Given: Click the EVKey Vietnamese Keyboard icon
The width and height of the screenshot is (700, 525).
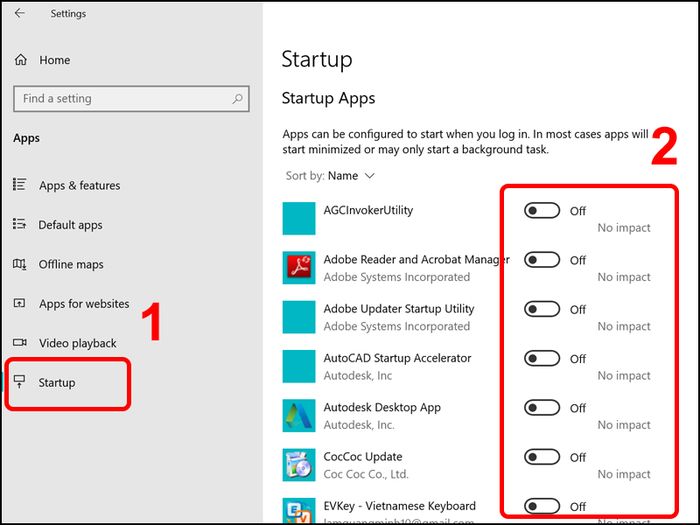Looking at the screenshot, I should click(299, 511).
